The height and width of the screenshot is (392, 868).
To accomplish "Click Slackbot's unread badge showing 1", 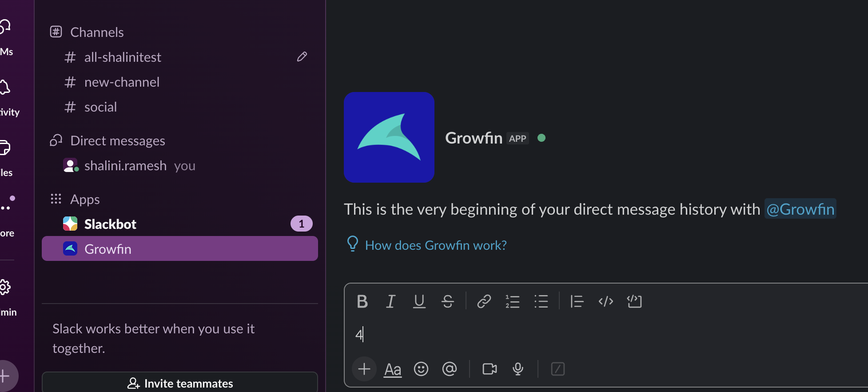I will (x=302, y=224).
